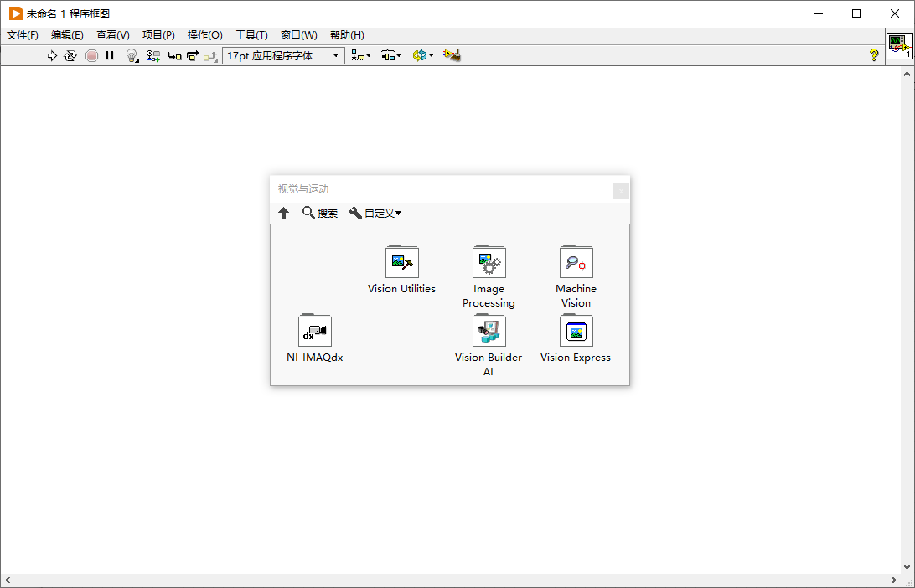Image resolution: width=915 pixels, height=588 pixels.
Task: Open the 文件(F) menu
Action: tap(23, 35)
